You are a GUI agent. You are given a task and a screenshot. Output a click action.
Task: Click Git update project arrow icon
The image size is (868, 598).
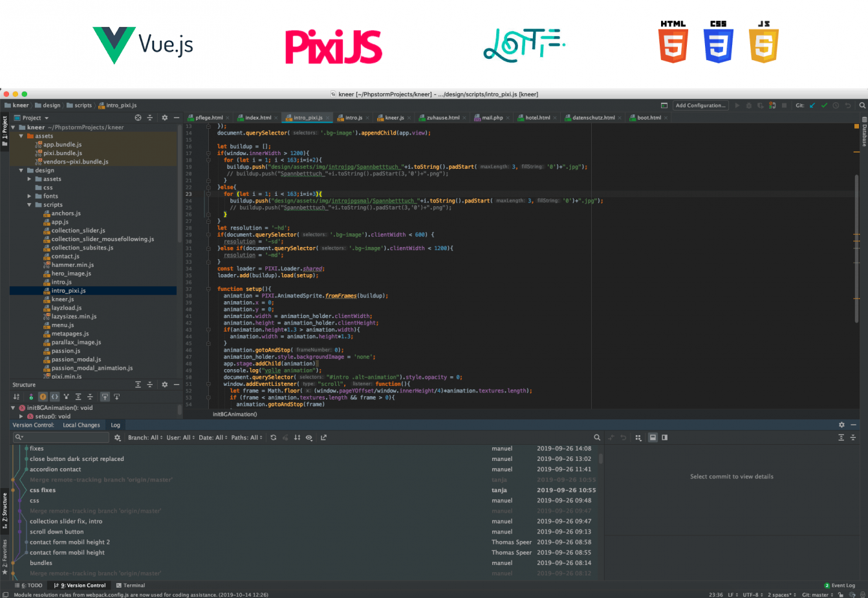[x=812, y=105]
